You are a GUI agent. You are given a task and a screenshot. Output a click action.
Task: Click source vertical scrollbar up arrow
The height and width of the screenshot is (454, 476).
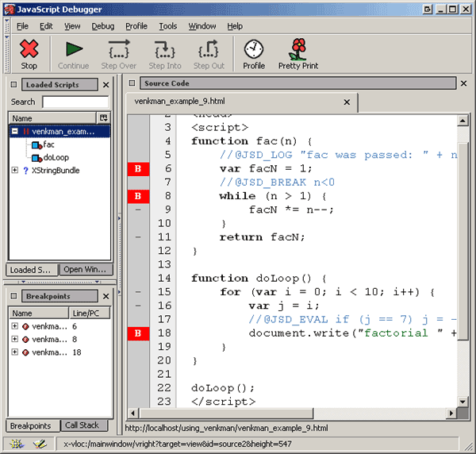pyautogui.click(x=463, y=121)
